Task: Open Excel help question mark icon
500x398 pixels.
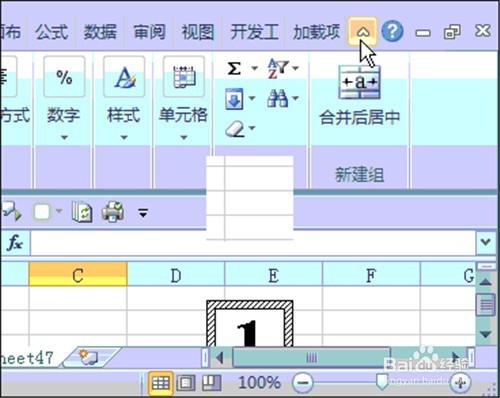Action: (392, 31)
